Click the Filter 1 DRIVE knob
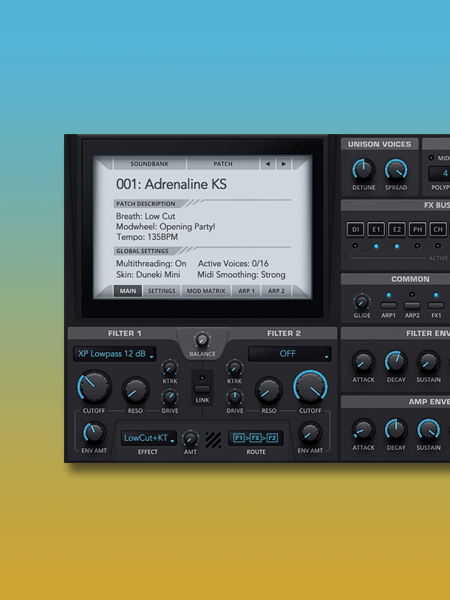The height and width of the screenshot is (600, 450). [x=170, y=397]
